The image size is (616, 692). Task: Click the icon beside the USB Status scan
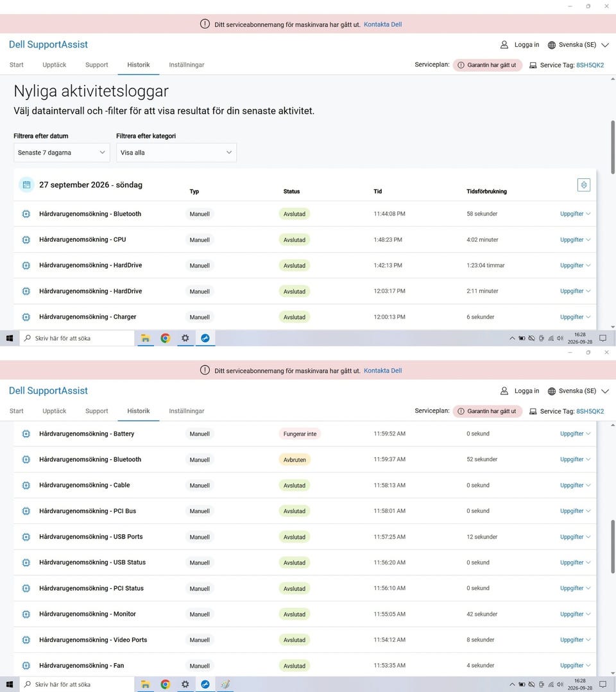tap(26, 562)
